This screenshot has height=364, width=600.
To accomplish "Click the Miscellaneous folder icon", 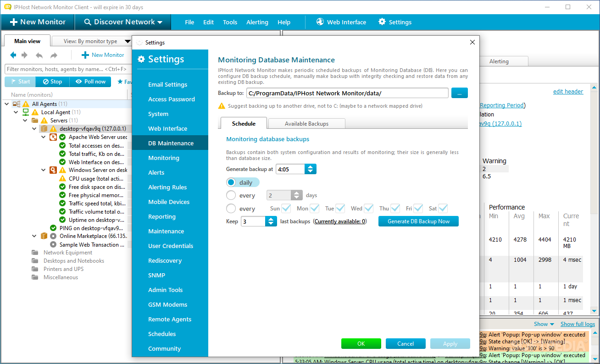I will tap(35, 277).
